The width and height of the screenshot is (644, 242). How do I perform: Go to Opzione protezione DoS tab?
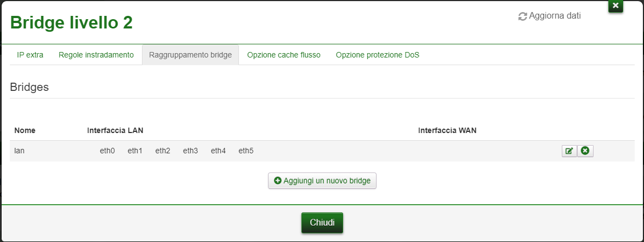coord(378,55)
